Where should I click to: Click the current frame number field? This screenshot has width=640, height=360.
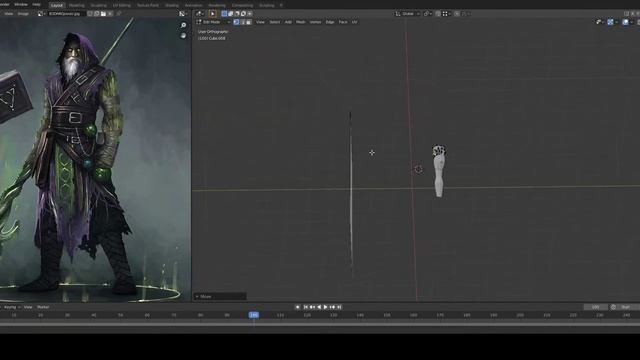(595, 307)
